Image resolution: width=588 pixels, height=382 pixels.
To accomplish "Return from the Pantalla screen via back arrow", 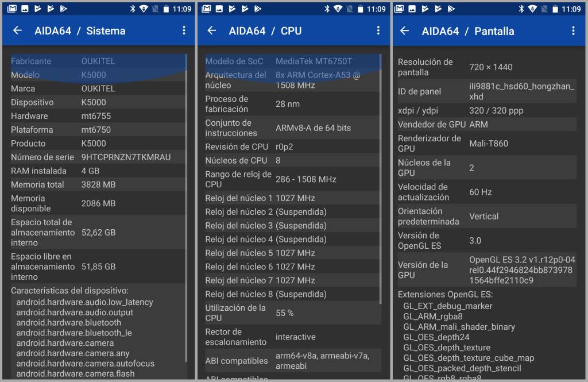I will pos(404,31).
